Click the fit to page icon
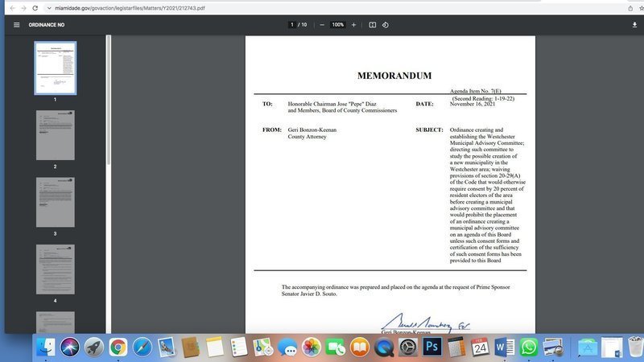Image resolution: width=644 pixels, height=362 pixels. pos(372,25)
